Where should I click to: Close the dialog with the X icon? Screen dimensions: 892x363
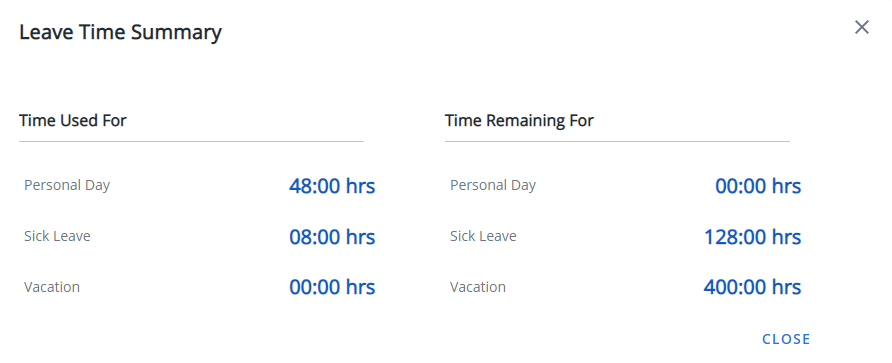click(862, 27)
